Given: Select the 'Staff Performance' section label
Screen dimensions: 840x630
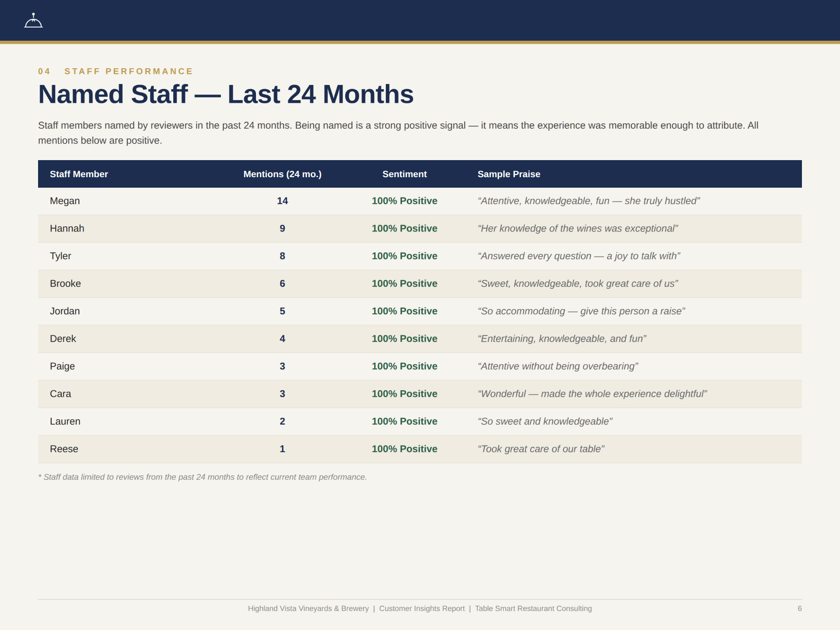Looking at the screenshot, I should pyautogui.click(x=129, y=71).
